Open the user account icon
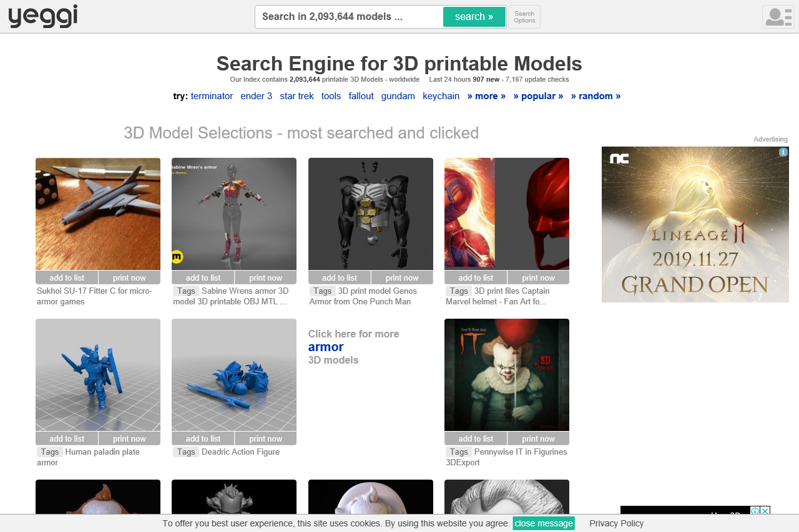Screen dimensions: 799x532 click(778, 17)
